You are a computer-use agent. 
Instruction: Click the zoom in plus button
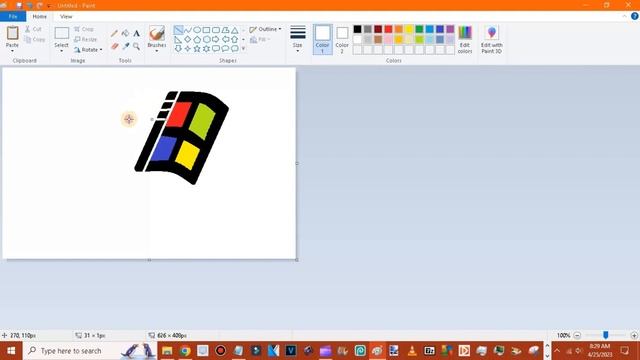[x=634, y=336]
